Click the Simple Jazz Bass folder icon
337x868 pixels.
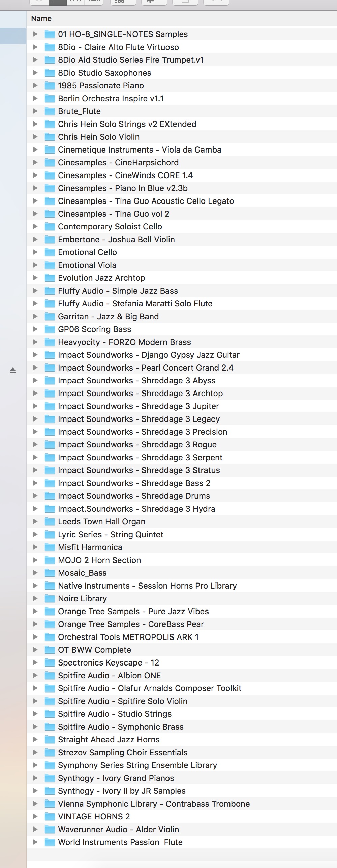(x=50, y=291)
